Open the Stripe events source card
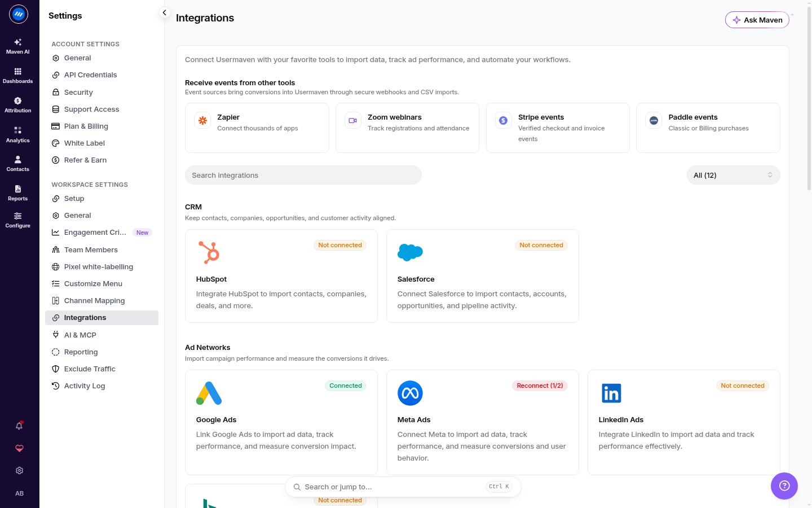The image size is (812, 508). pyautogui.click(x=558, y=128)
